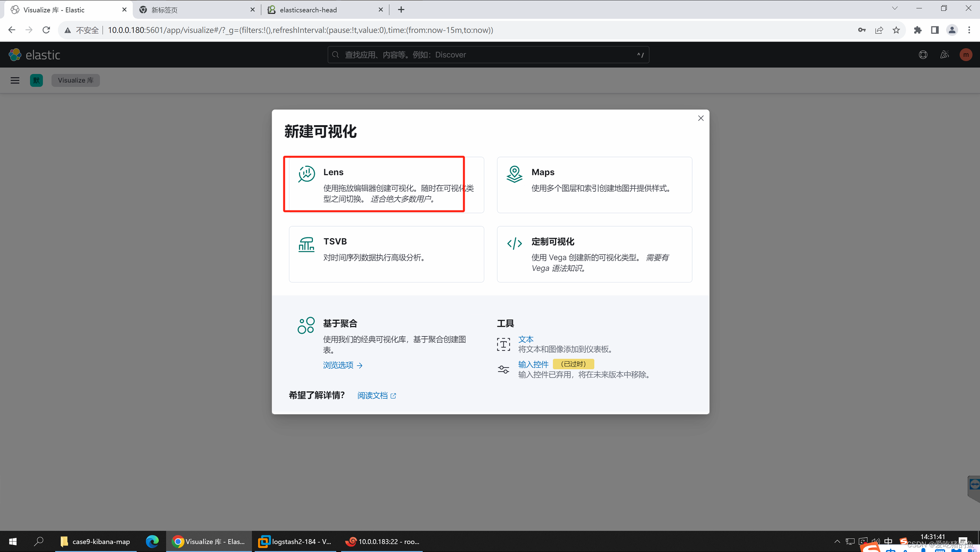Bookmark this page with the star
Screen dimensions: 980x552
pos(896,30)
